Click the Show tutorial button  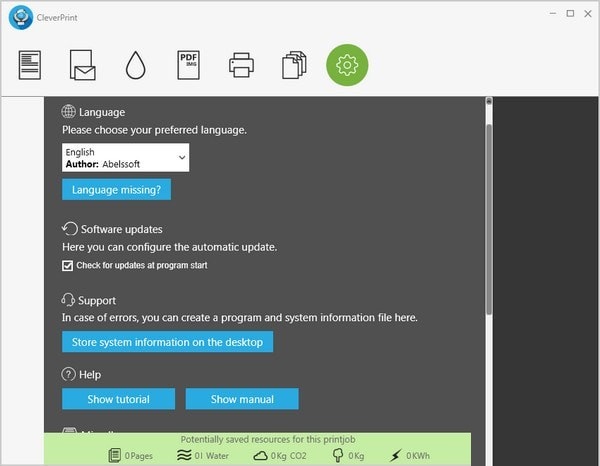[119, 399]
